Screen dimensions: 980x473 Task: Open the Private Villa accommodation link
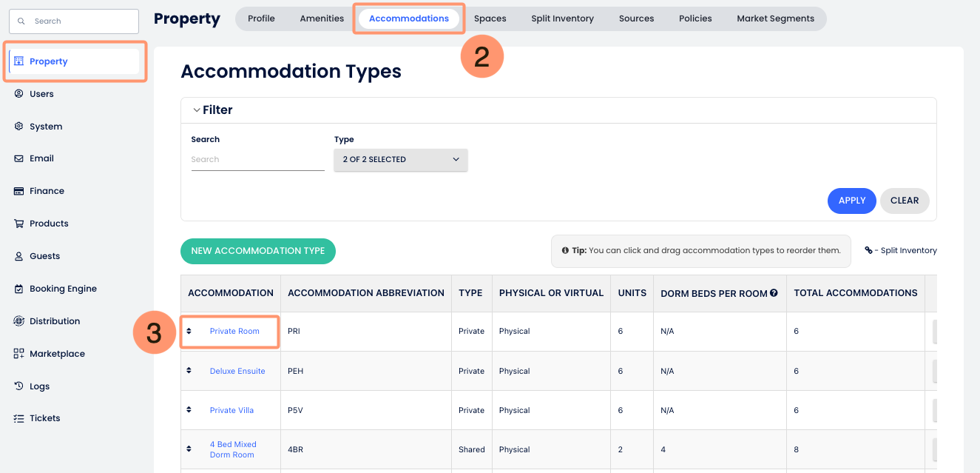(x=232, y=410)
